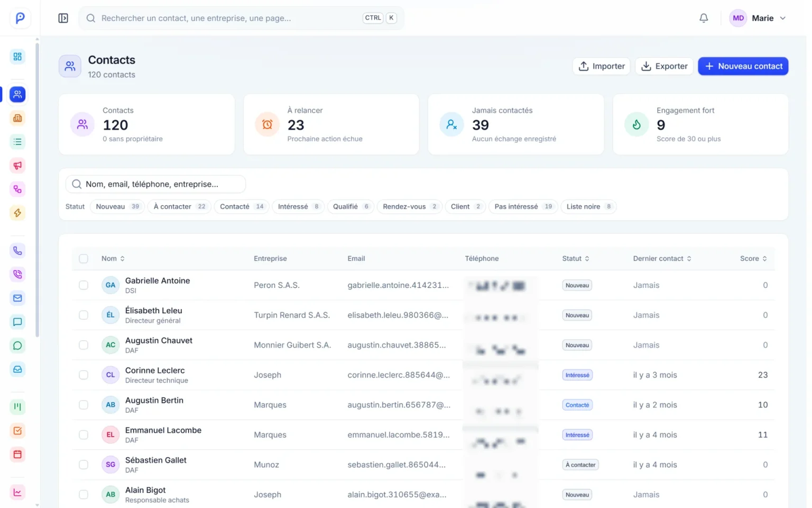
Task: Open the square speech bubble icon
Action: (x=17, y=322)
